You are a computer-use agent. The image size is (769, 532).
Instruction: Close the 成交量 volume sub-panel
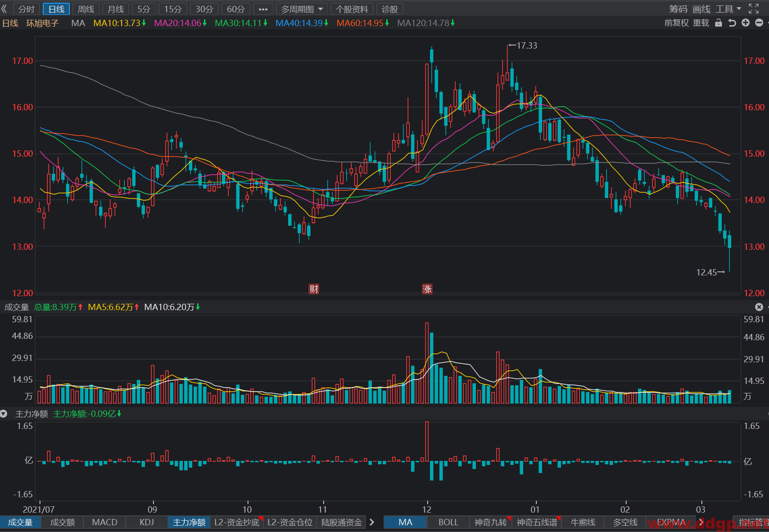click(759, 307)
